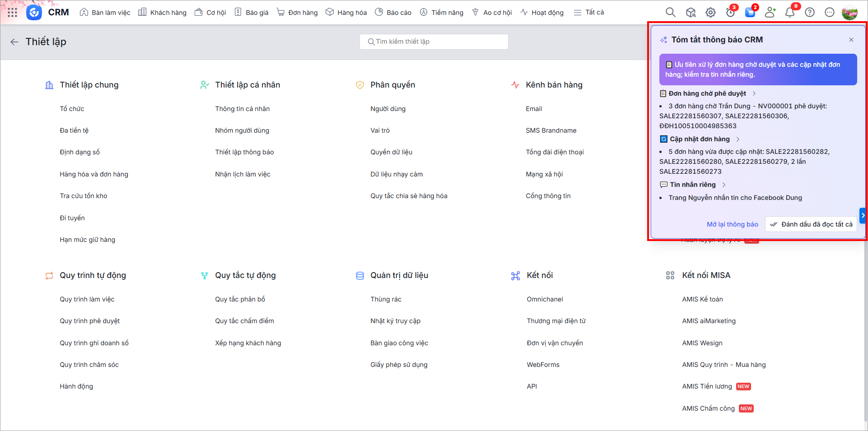
Task: Click the inventory lookup box icon
Action: [x=691, y=13]
